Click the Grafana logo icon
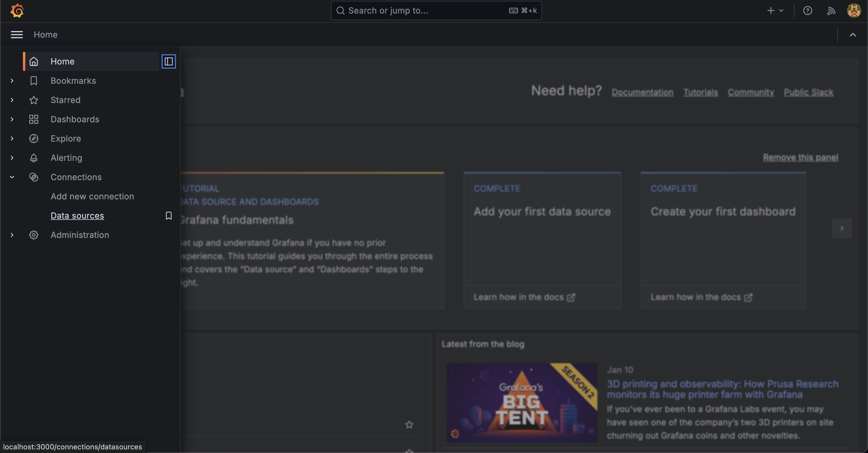This screenshot has height=453, width=868. [x=16, y=10]
